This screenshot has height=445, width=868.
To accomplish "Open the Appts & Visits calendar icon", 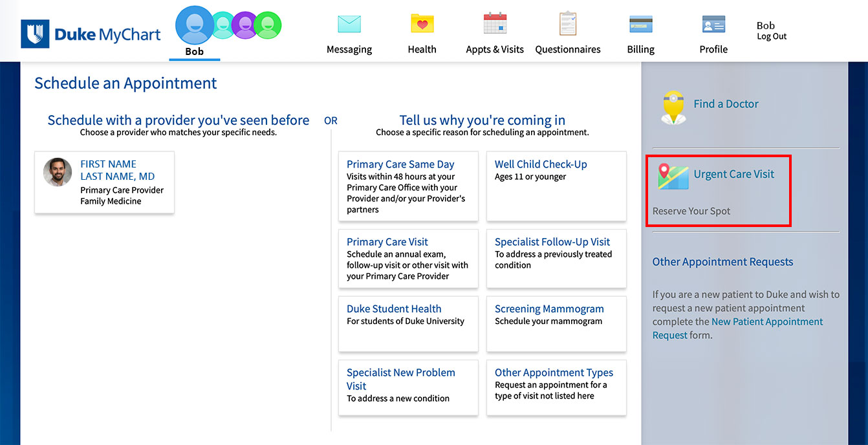I will coord(495,23).
